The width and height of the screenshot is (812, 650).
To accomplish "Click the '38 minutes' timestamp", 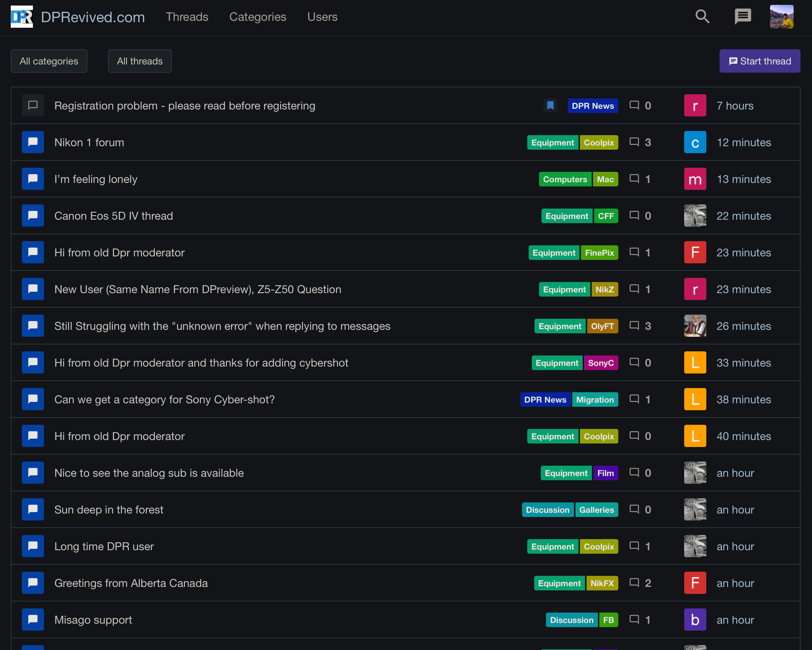I will coord(743,399).
